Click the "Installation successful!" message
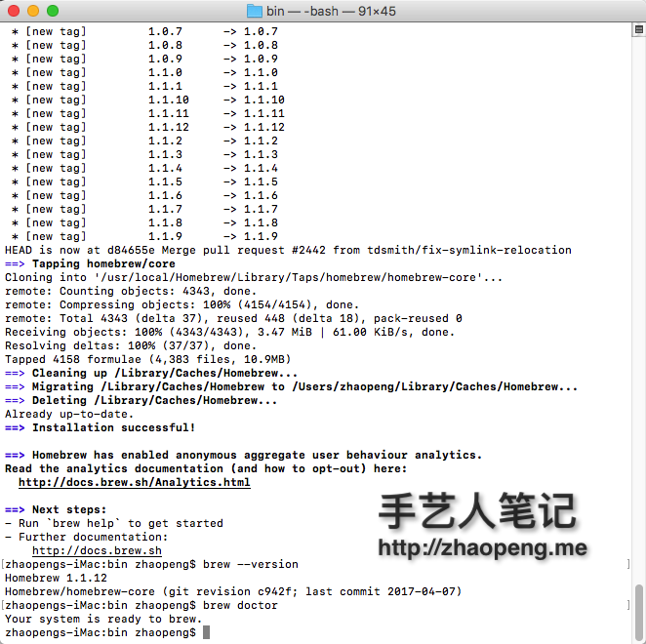This screenshot has width=646, height=644. 113,427
